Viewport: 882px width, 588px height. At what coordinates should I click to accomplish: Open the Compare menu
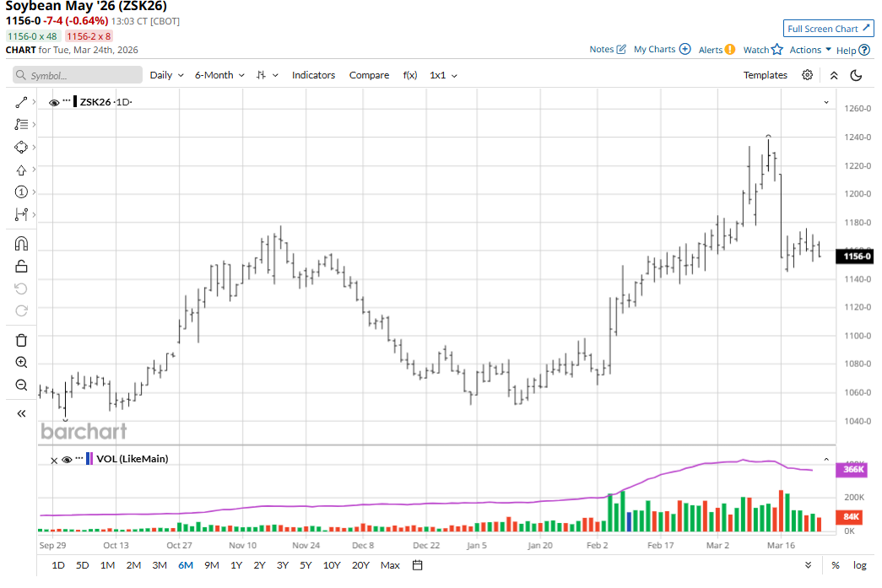click(369, 75)
